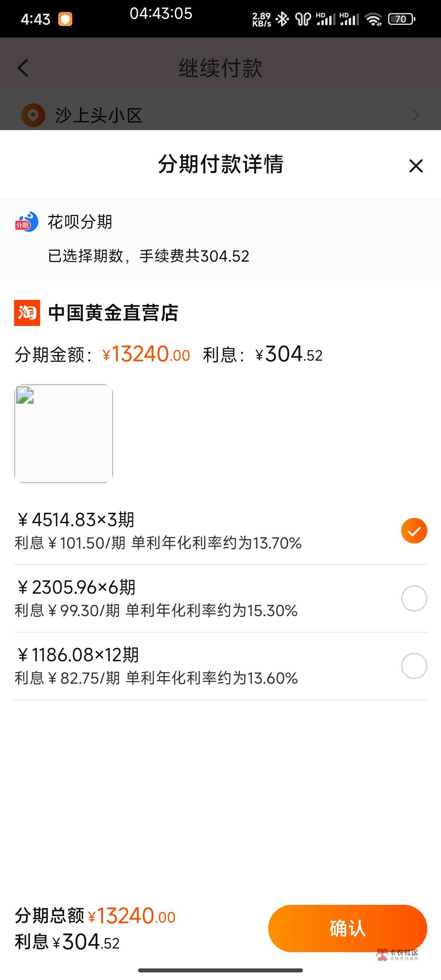This screenshot has width=441, height=980.
Task: Tap the 花呗分期 logo icon
Action: tap(27, 222)
